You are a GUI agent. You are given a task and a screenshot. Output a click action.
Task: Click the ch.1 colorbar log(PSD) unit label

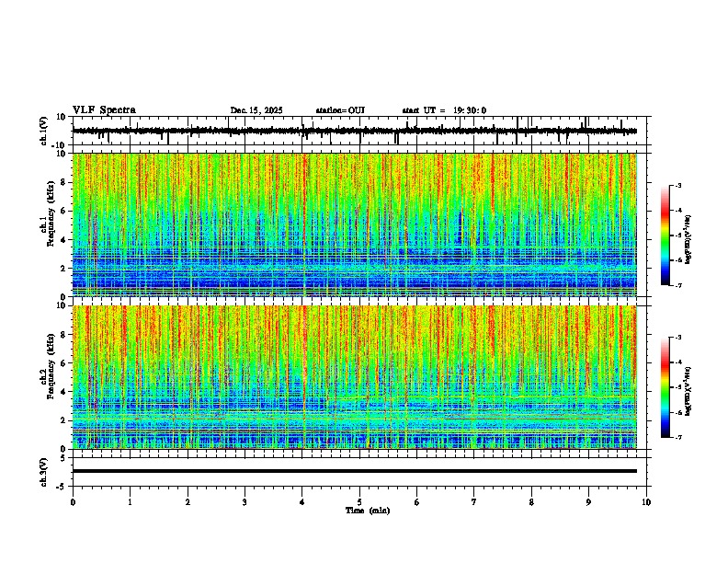point(688,240)
